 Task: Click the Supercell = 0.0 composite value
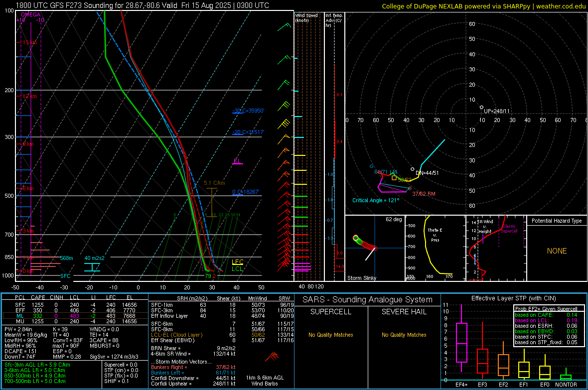pyautogui.click(x=121, y=365)
